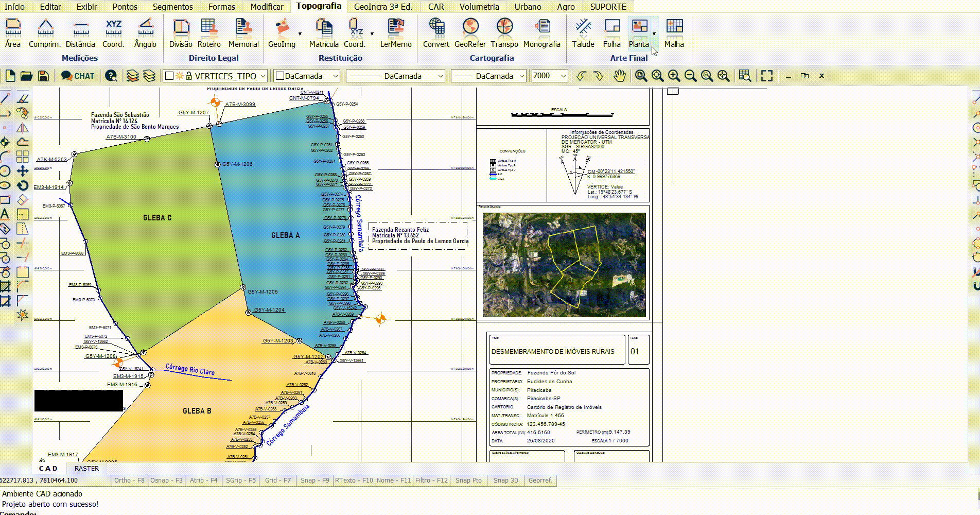Open the DaCamada color swatch selector

click(307, 76)
